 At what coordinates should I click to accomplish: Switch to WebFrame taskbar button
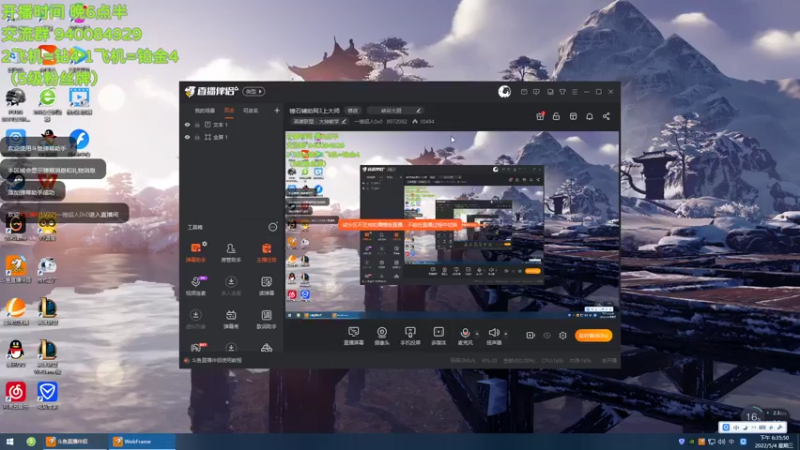(142, 441)
